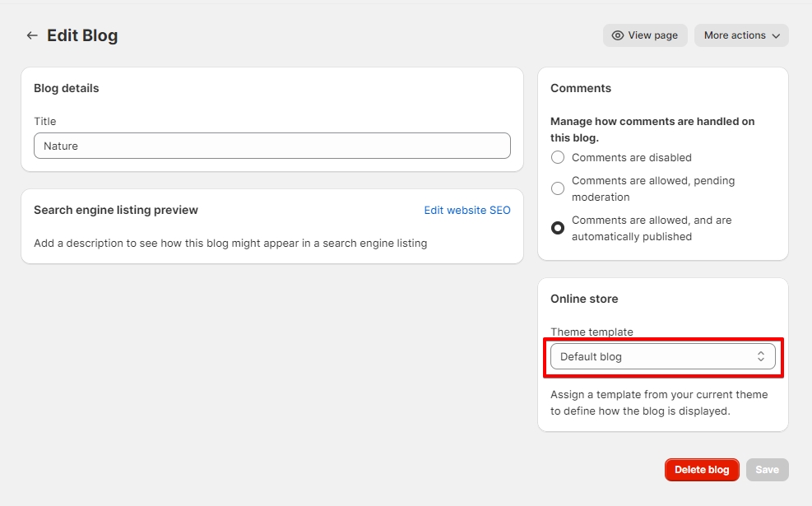Click the 'Add a description' search preview text
812x506 pixels.
coord(230,243)
